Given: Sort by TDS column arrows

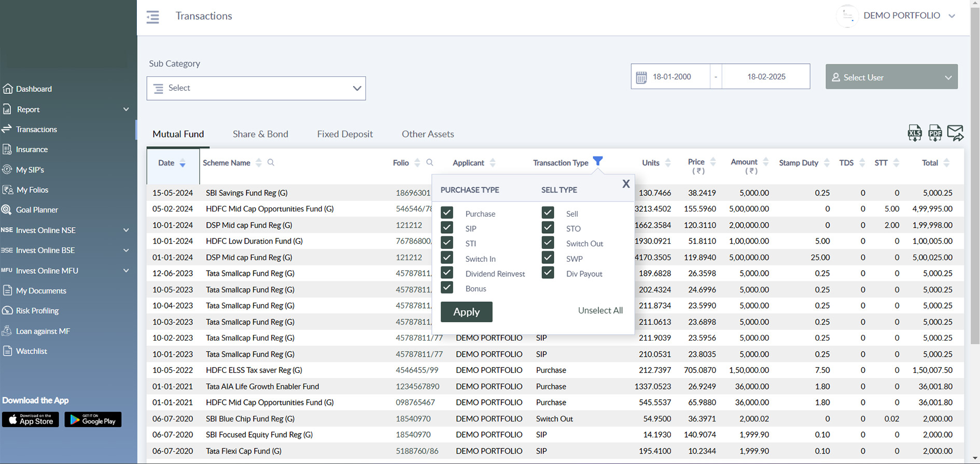Looking at the screenshot, I should 862,163.
